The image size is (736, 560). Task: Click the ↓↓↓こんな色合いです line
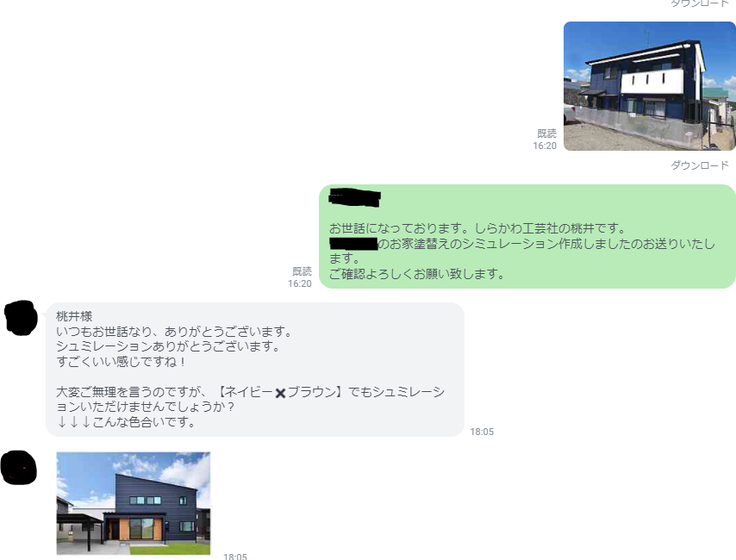(x=126, y=422)
